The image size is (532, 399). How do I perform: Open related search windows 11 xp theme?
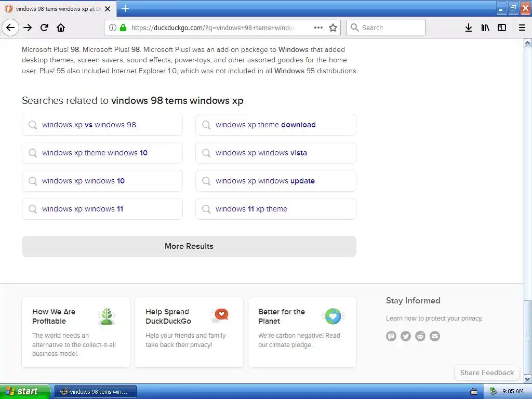(276, 209)
